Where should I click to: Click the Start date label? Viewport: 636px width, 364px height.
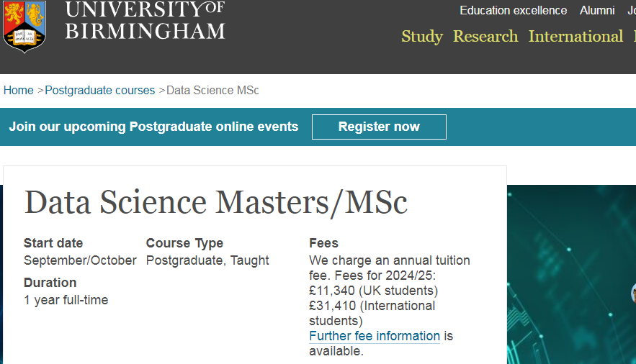point(53,243)
